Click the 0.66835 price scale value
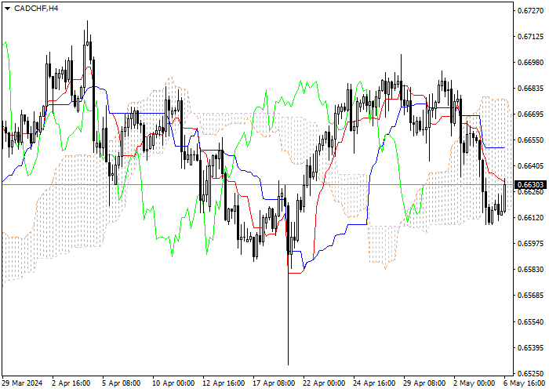549x392 pixels. click(530, 88)
